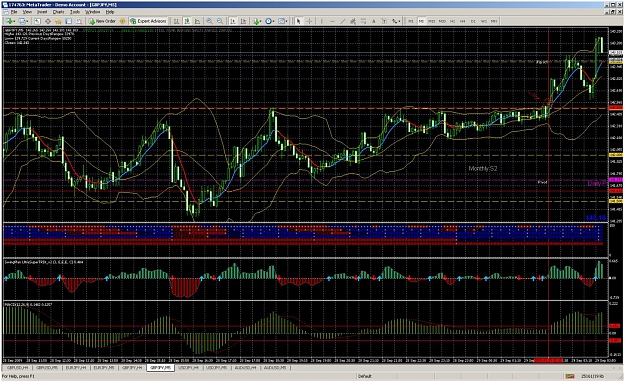Click the 'Monthly S2' chart label
The image size is (625, 381).
click(x=483, y=169)
